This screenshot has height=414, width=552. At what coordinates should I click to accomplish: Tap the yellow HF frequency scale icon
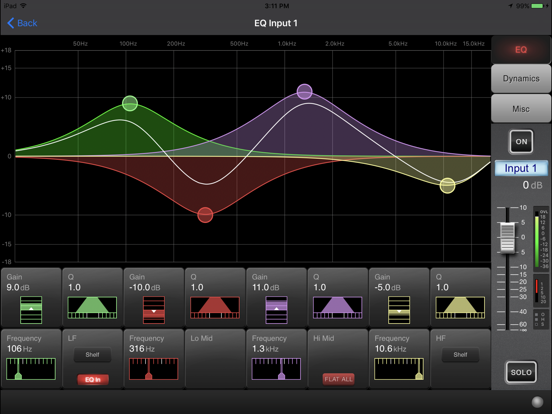[399, 369]
